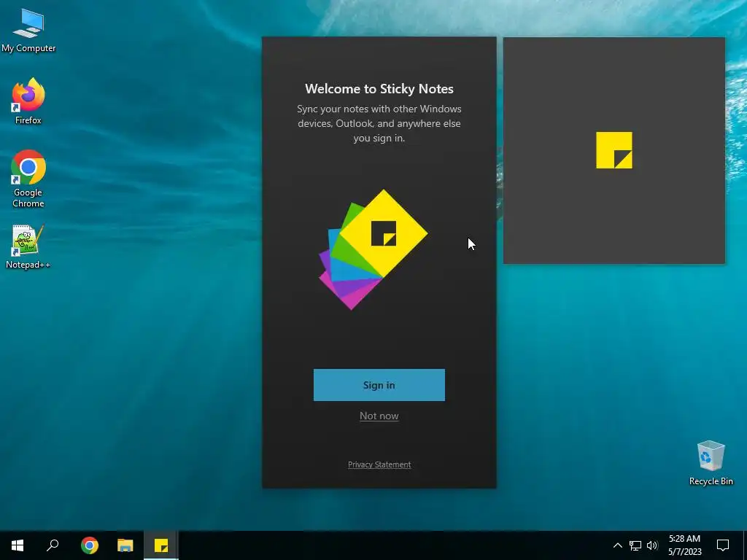747x560 pixels.
Task: Click the yellow Sticky Notes logo in right window
Action: pyautogui.click(x=614, y=150)
